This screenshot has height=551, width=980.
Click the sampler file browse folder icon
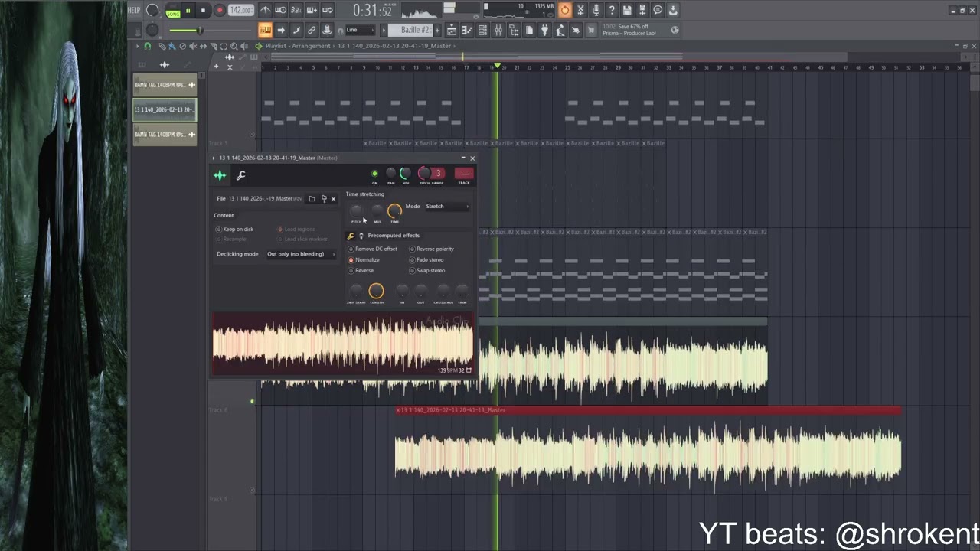[x=312, y=199]
